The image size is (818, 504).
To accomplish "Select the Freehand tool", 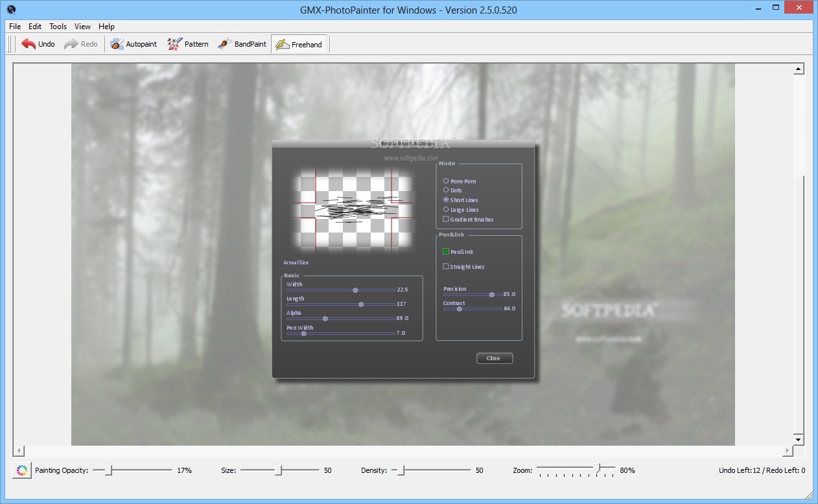I will (299, 44).
